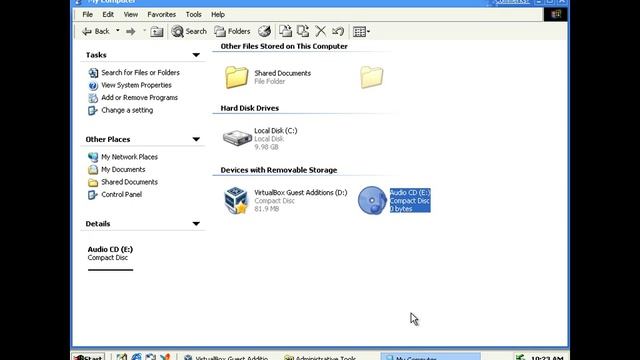The image size is (640, 360).
Task: Click the Add or Remove Programs icon
Action: pyautogui.click(x=93, y=98)
